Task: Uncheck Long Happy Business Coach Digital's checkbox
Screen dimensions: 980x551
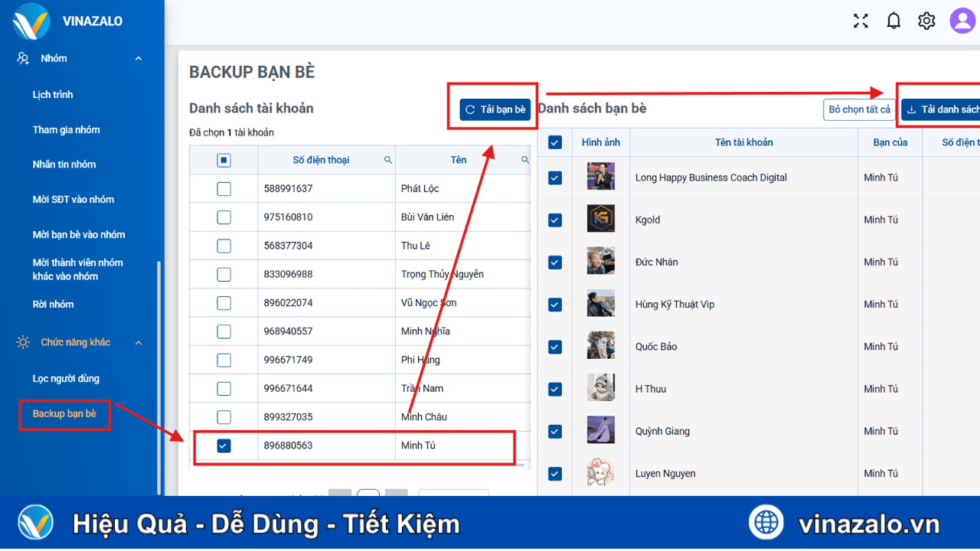Action: coord(554,178)
